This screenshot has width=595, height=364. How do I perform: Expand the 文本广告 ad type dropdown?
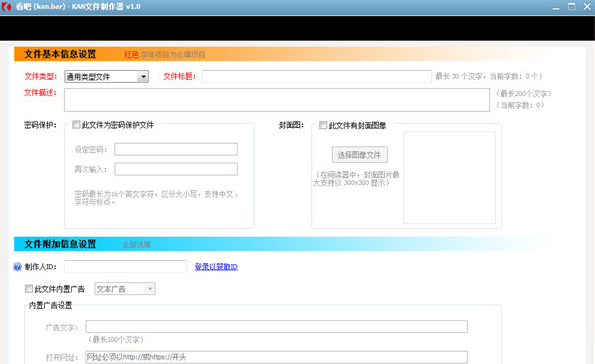click(125, 289)
